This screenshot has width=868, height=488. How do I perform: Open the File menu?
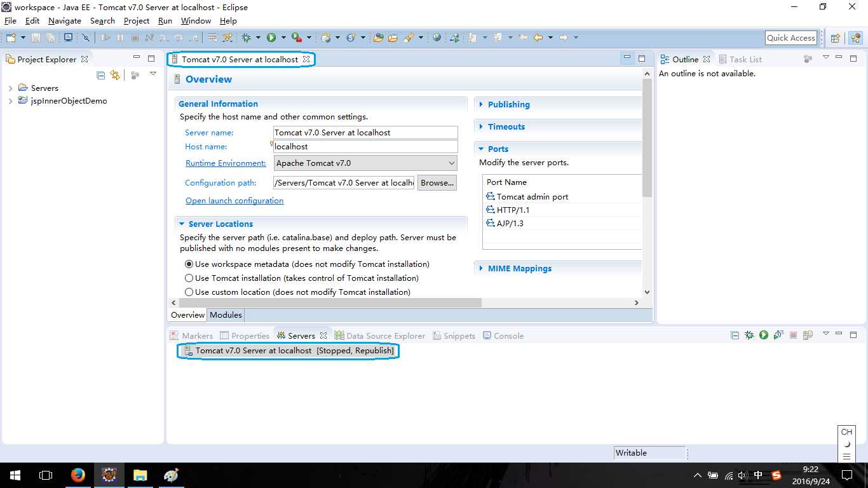[10, 20]
